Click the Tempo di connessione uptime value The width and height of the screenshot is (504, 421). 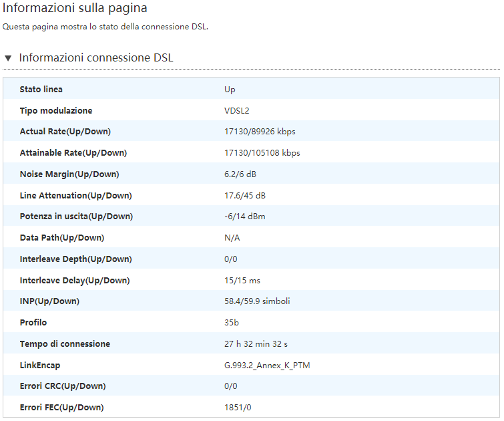click(x=256, y=344)
